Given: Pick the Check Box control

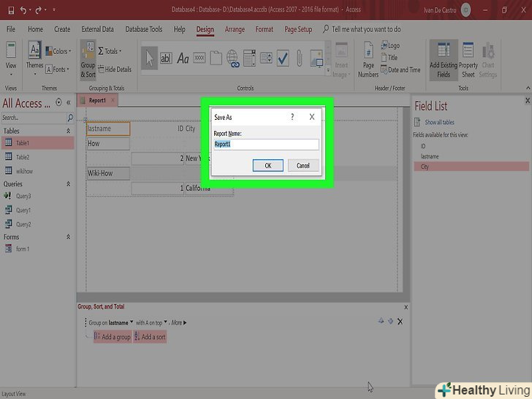Looking at the screenshot, I should click(283, 58).
